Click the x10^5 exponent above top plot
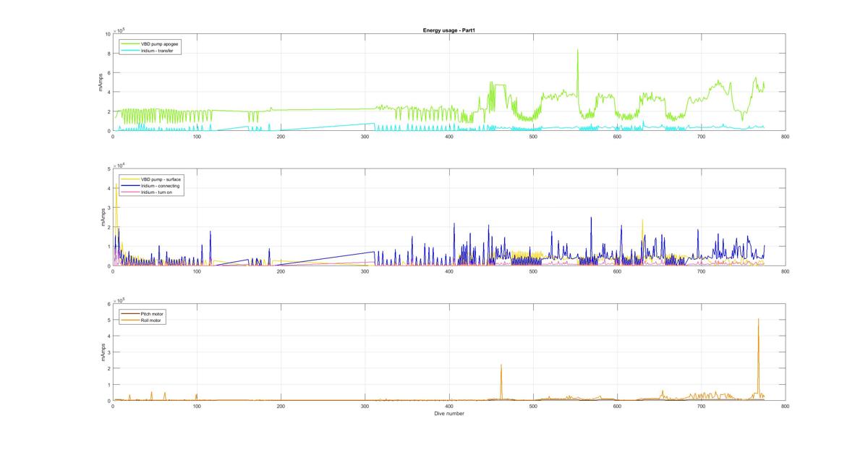 [119, 30]
